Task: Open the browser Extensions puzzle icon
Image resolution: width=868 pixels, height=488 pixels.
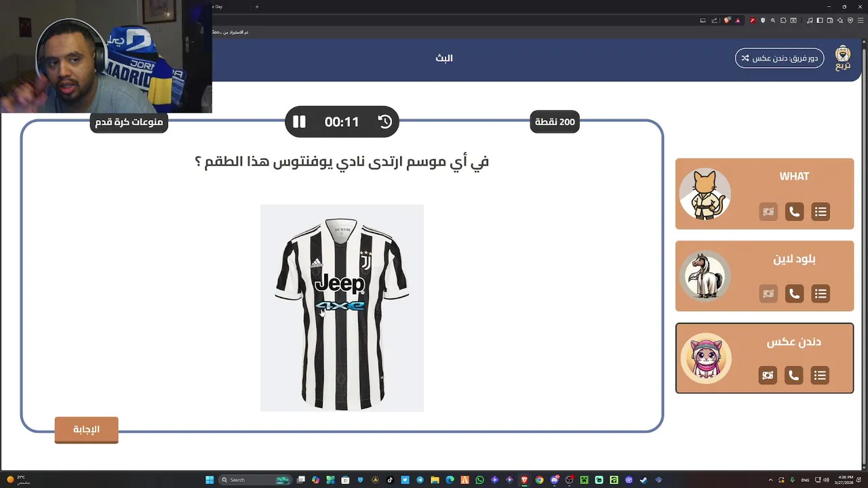Action: 783,20
